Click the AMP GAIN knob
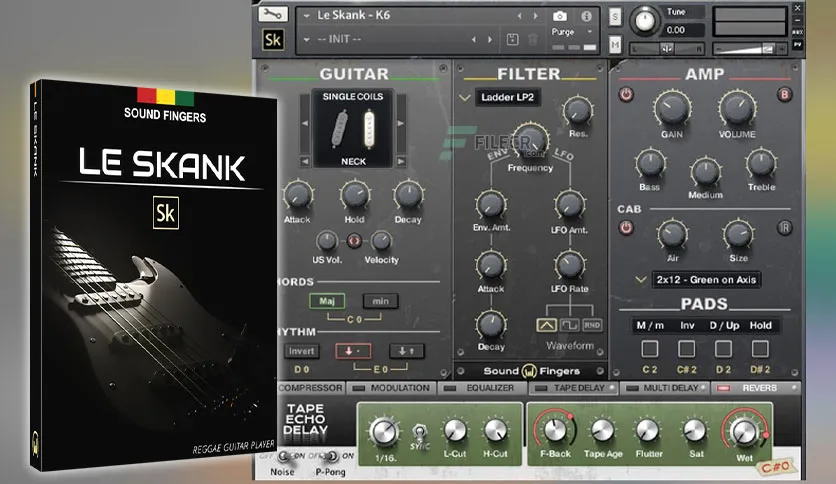Screen dimensions: 836x484 [x=672, y=108]
